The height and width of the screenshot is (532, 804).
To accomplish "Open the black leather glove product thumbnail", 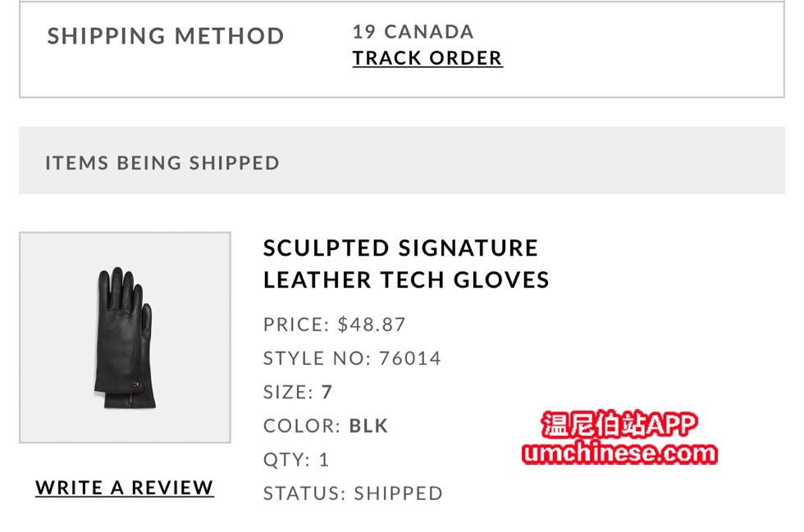I will 125,337.
